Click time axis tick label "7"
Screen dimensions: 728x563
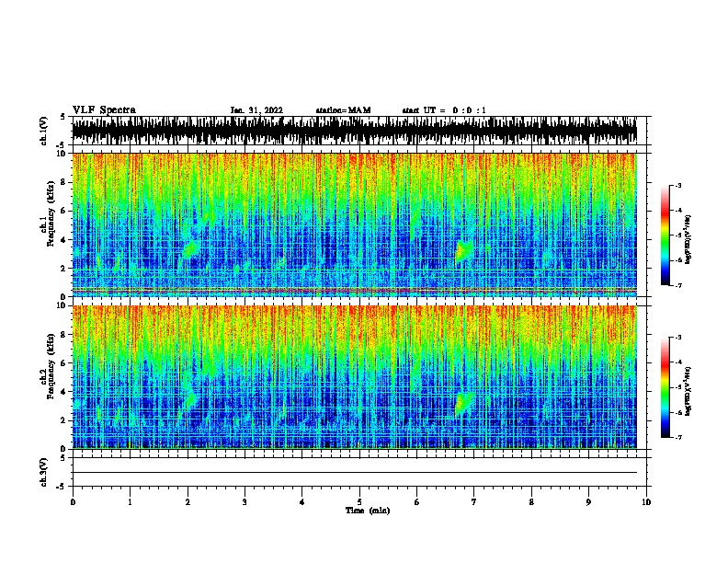click(x=474, y=502)
